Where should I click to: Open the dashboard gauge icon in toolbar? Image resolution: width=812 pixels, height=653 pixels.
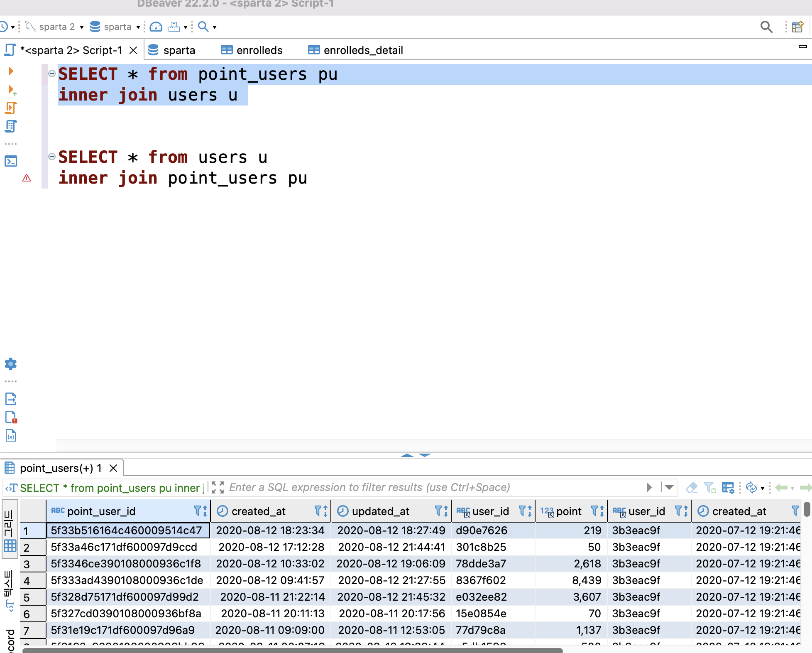[x=156, y=27]
